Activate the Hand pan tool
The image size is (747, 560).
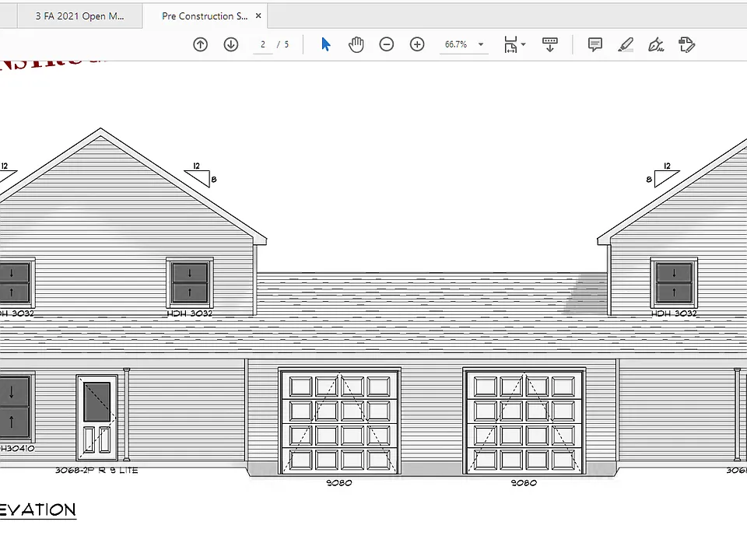[356, 44]
